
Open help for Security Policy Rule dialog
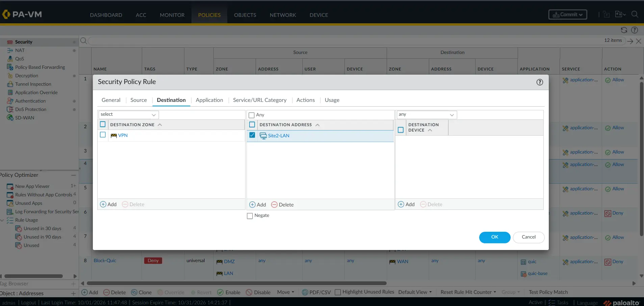(x=540, y=82)
